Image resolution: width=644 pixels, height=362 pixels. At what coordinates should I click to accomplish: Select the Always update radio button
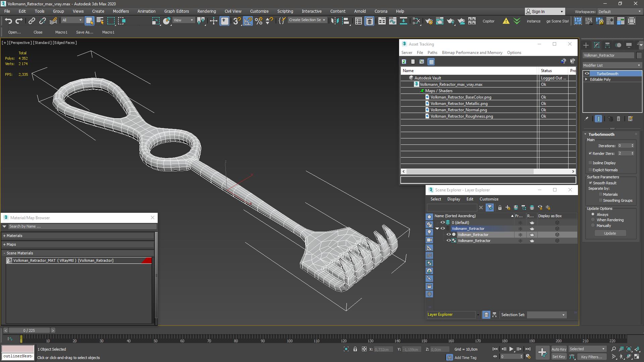[x=593, y=214]
